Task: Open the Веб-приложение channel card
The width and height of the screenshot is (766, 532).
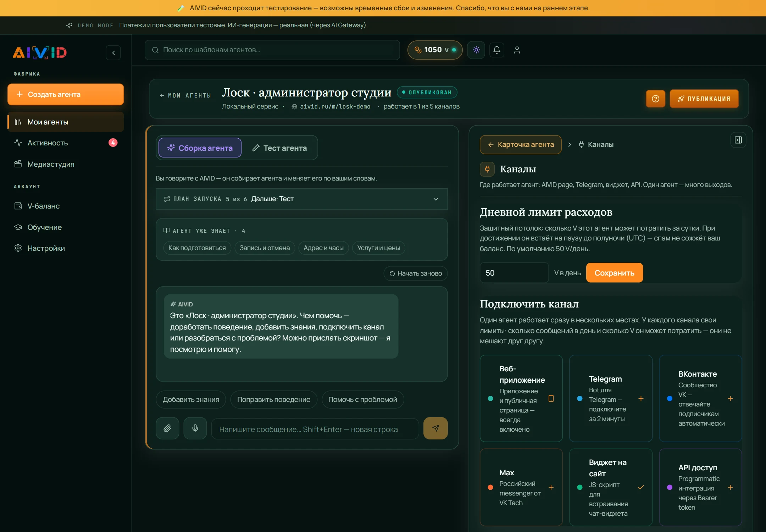Action: pyautogui.click(x=521, y=399)
